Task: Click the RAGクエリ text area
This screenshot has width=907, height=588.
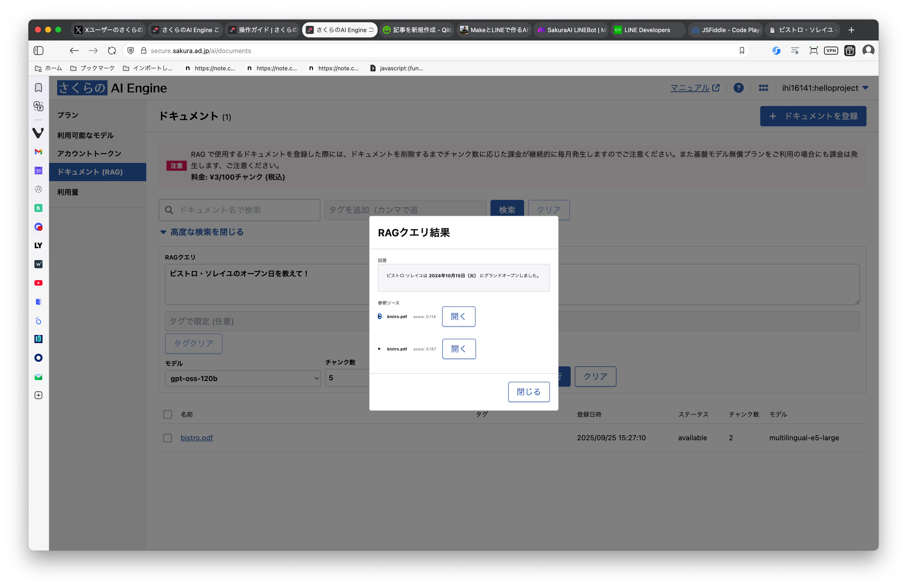Action: pyautogui.click(x=267, y=284)
